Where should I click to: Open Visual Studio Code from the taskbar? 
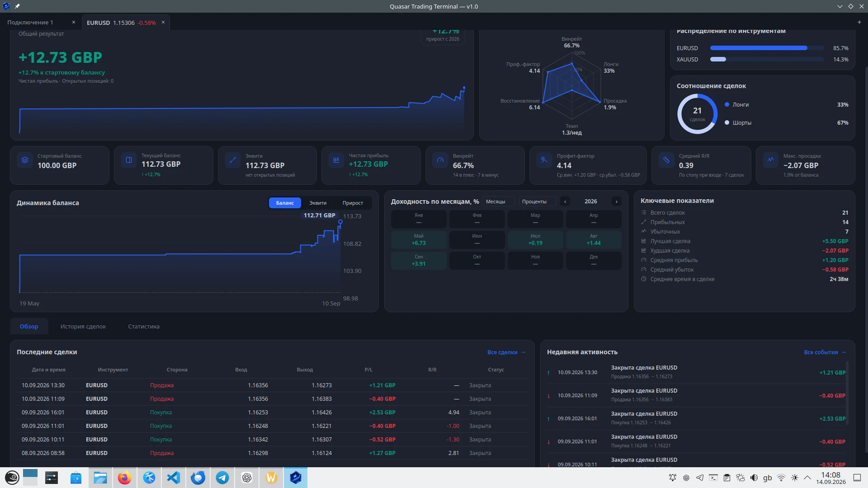(173, 478)
